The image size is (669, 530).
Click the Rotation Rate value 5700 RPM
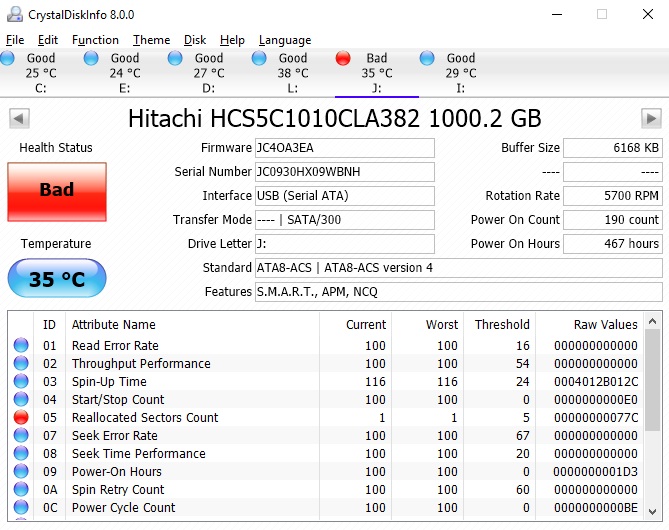(x=613, y=195)
